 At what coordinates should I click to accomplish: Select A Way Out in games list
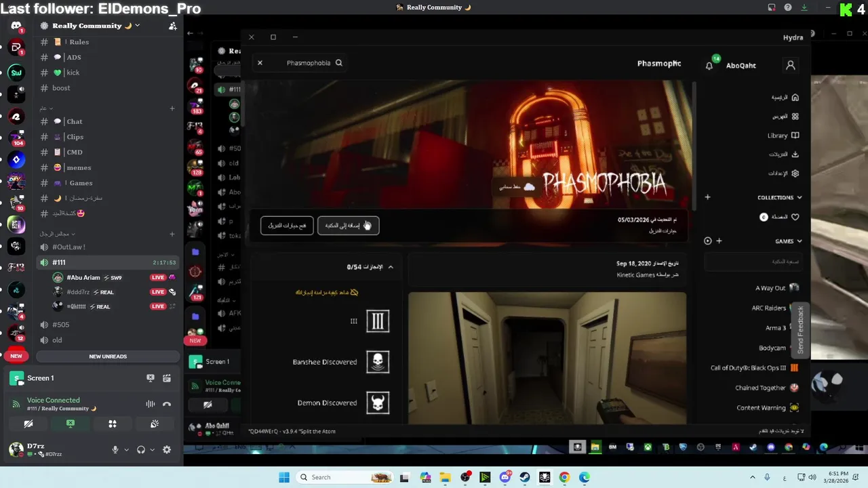(x=777, y=288)
